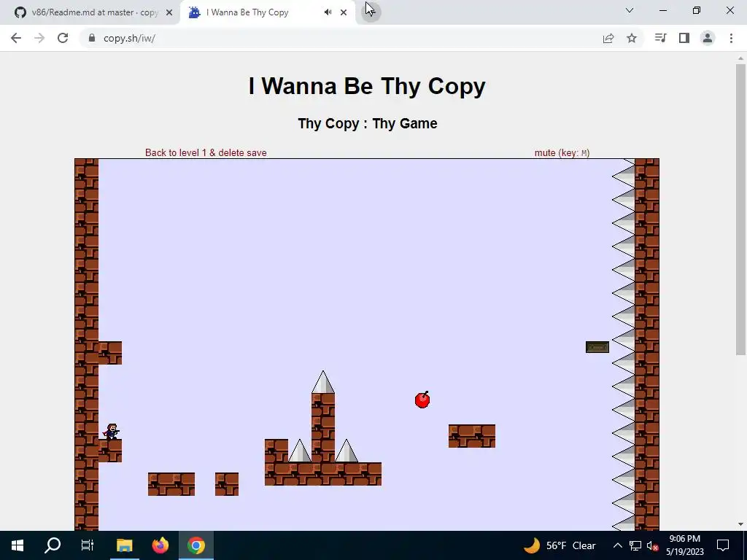Open Windows taskbar search

[53, 545]
